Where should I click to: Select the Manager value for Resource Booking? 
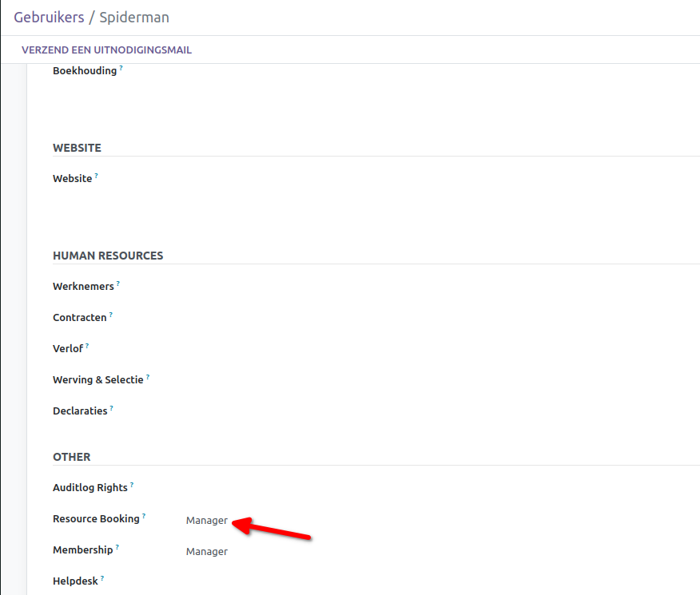coord(207,521)
